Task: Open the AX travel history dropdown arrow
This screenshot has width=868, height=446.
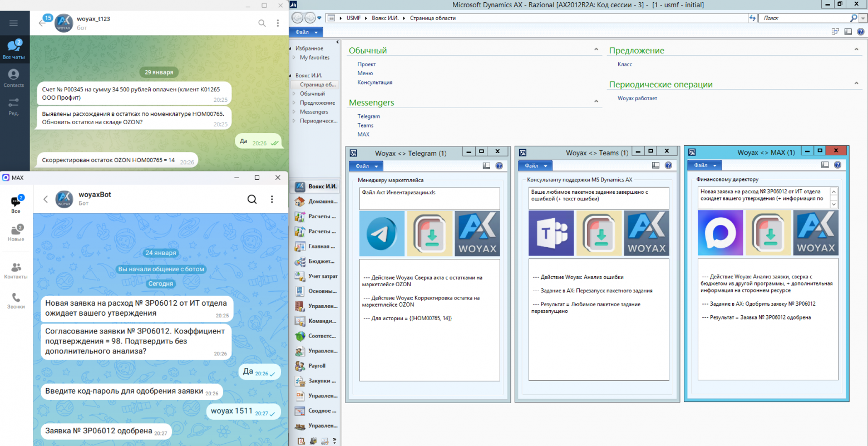Action: [x=319, y=18]
